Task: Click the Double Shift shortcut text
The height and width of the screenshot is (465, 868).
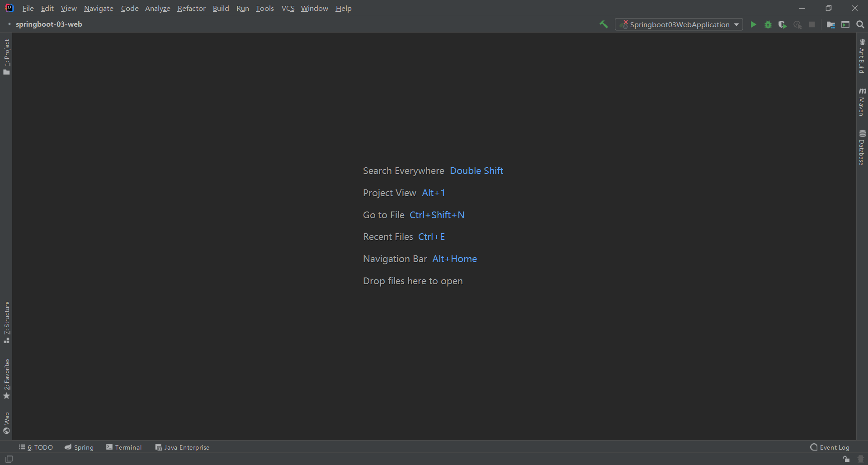Action: [x=476, y=171]
